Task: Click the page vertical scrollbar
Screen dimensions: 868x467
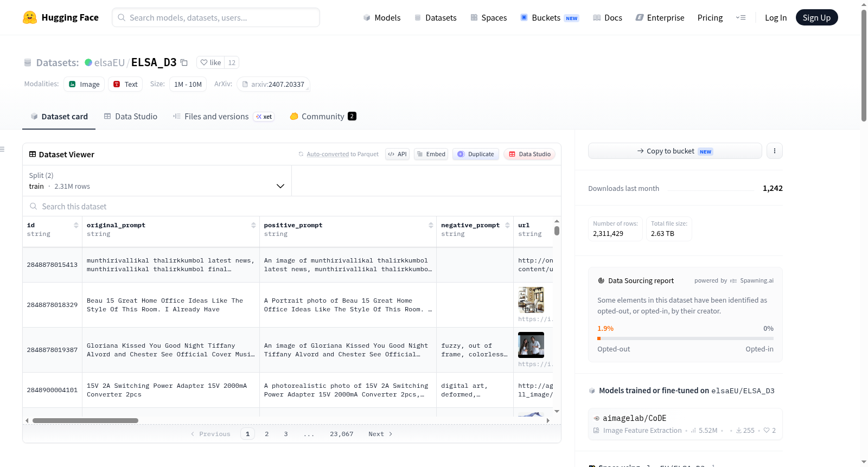Action: [x=864, y=65]
